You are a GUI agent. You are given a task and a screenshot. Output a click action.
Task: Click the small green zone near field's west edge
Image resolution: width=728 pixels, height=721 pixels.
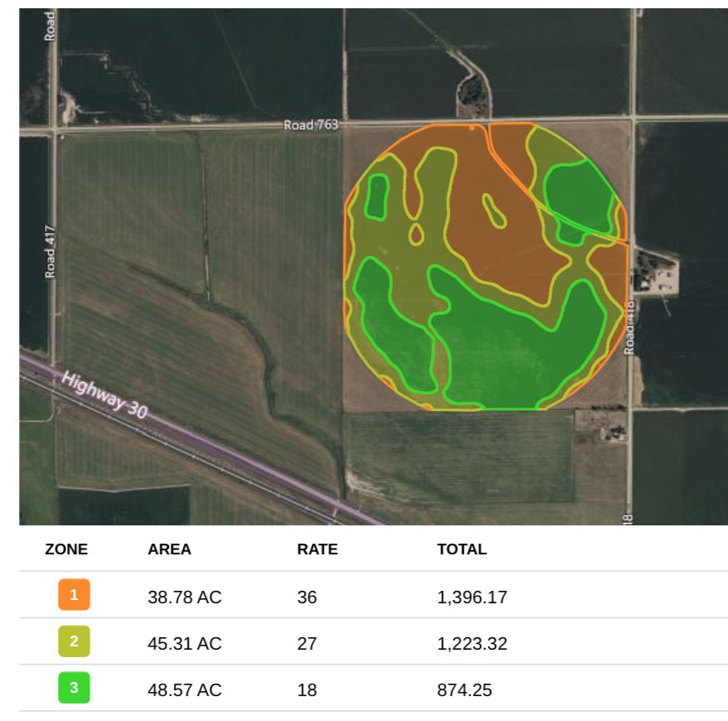point(377,197)
